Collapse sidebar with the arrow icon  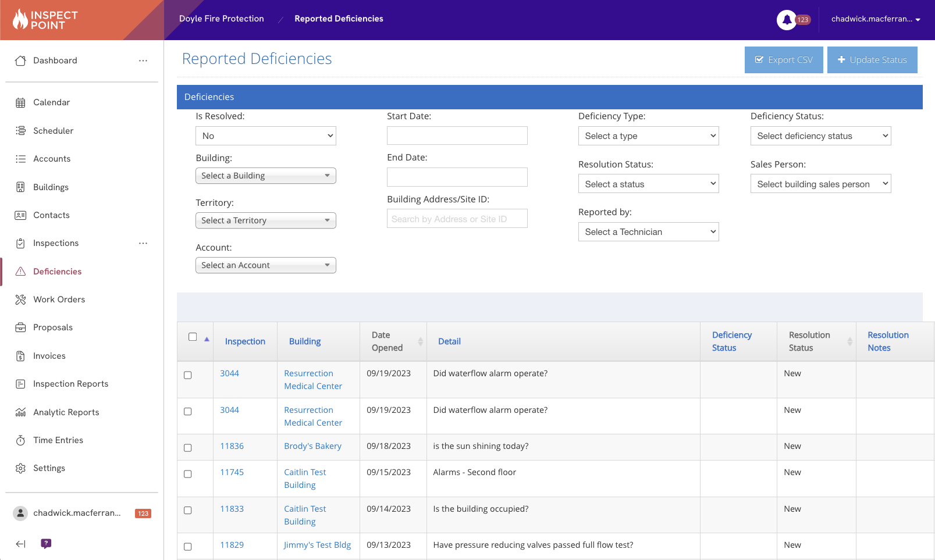pos(21,544)
